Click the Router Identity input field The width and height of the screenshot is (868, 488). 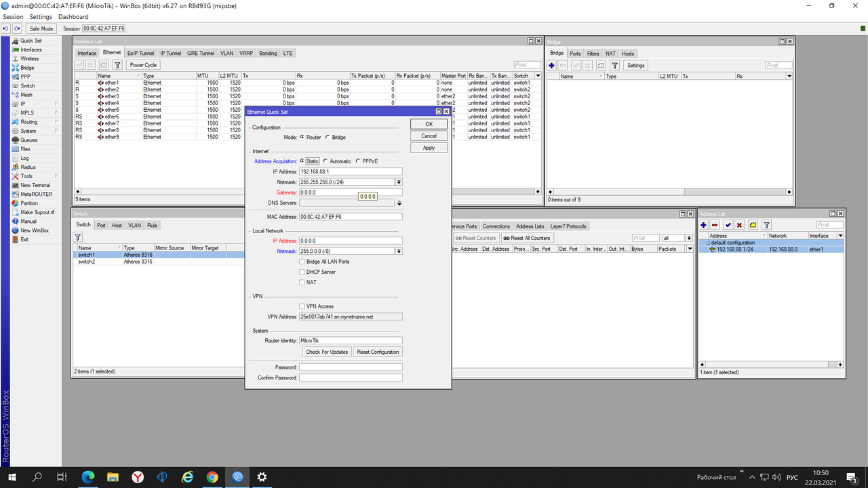click(351, 341)
